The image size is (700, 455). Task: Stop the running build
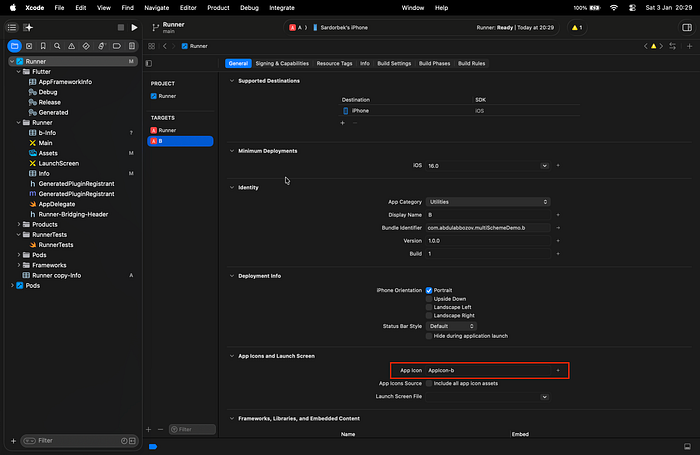121,28
